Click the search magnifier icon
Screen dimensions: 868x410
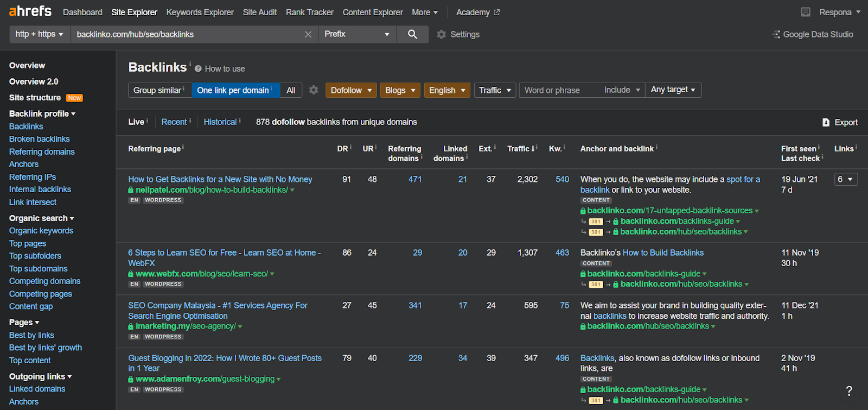click(412, 34)
